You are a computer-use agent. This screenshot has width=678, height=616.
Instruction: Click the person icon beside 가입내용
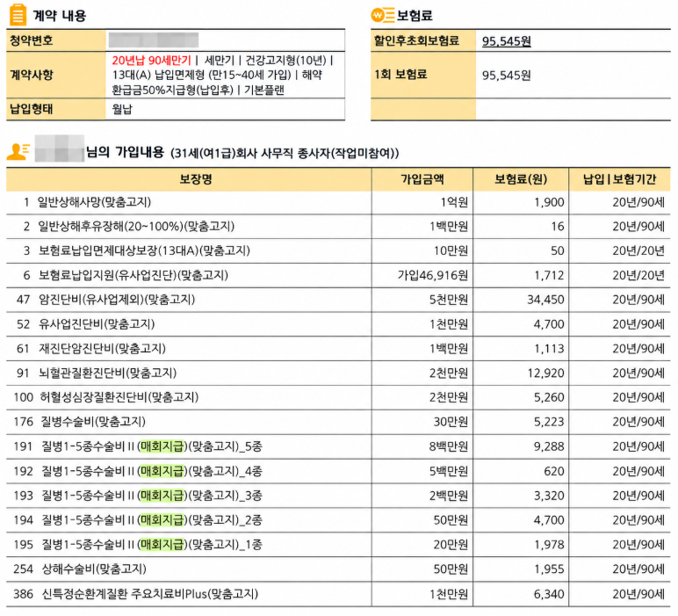18,151
